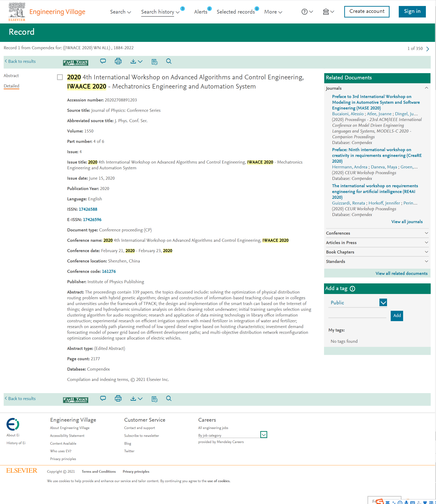Click Engineering Village header title

click(57, 12)
